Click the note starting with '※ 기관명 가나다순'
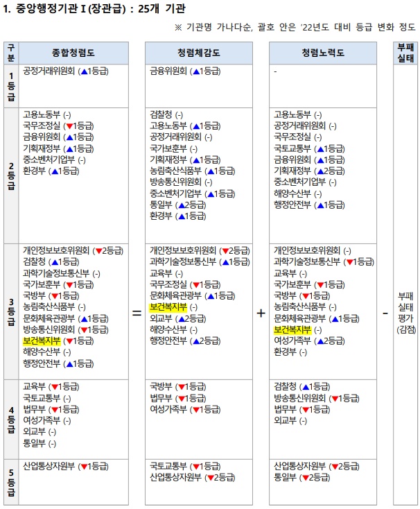Image resolution: width=420 pixels, height=509 pixels. (x=295, y=27)
